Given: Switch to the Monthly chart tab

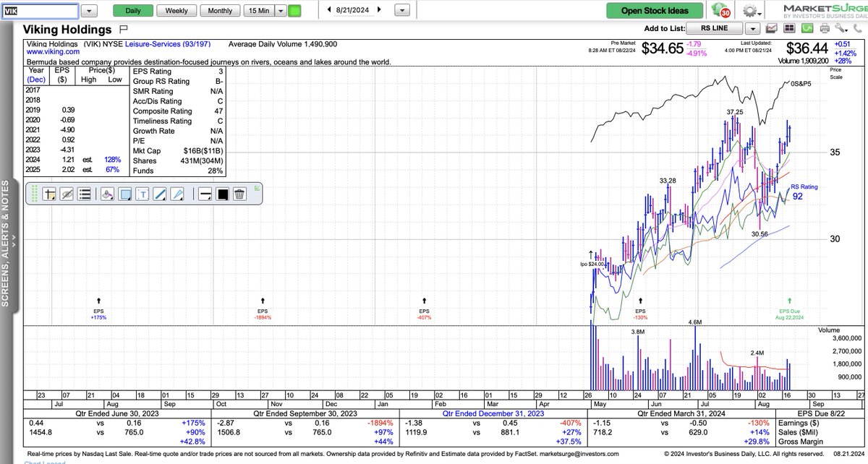Looking at the screenshot, I should pos(220,11).
